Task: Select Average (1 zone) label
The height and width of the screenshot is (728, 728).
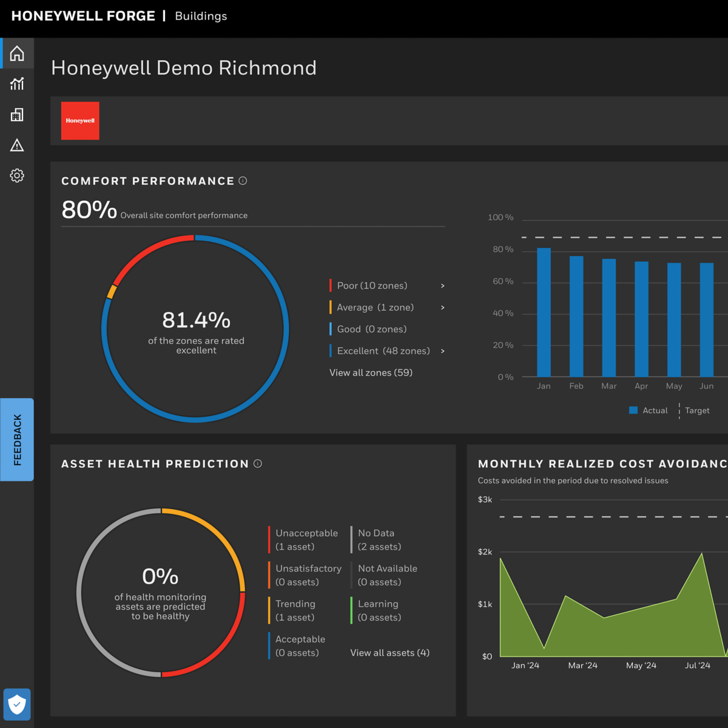Action: [x=376, y=308]
